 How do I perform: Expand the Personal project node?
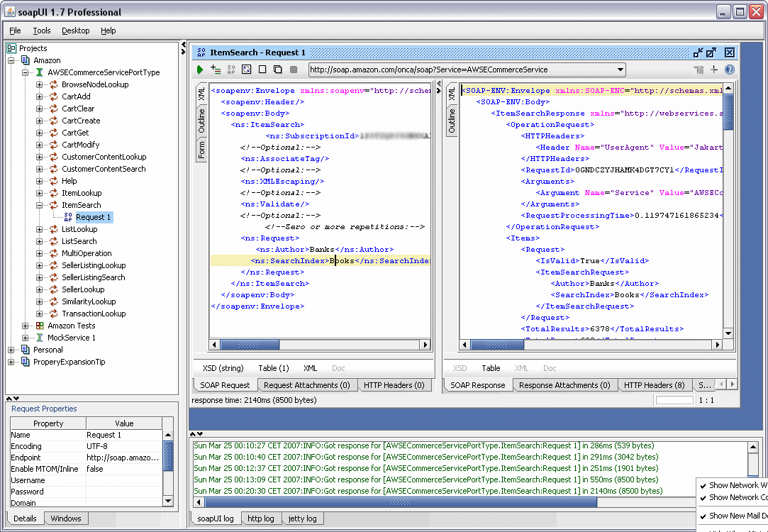tap(11, 350)
